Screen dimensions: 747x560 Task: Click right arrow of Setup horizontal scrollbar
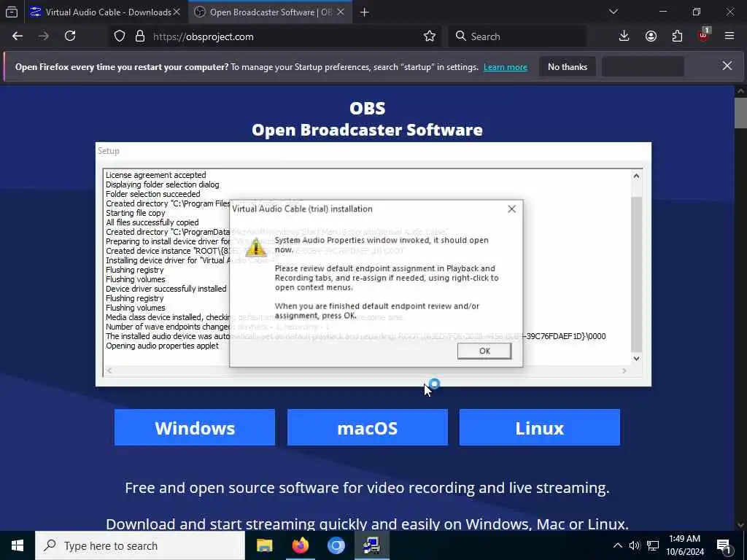(624, 370)
